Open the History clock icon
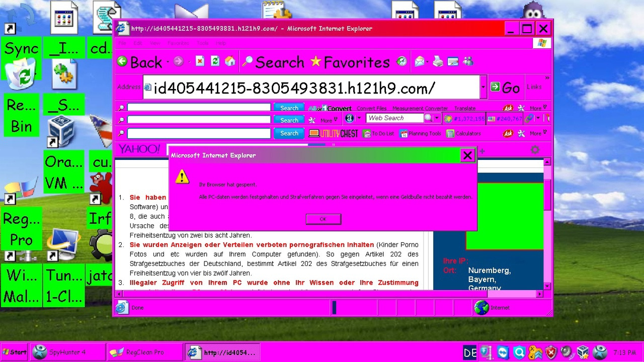 (x=401, y=61)
